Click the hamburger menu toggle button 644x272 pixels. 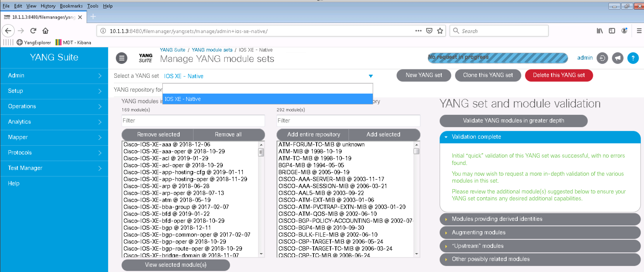point(121,58)
